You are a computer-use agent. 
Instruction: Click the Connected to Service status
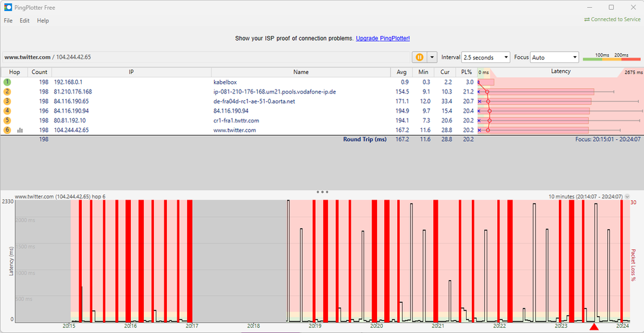(x=612, y=19)
